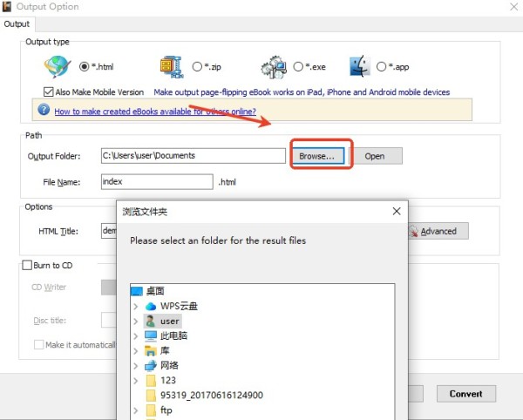The height and width of the screenshot is (420, 523).
Task: Click the zip archive output icon
Action: click(172, 67)
